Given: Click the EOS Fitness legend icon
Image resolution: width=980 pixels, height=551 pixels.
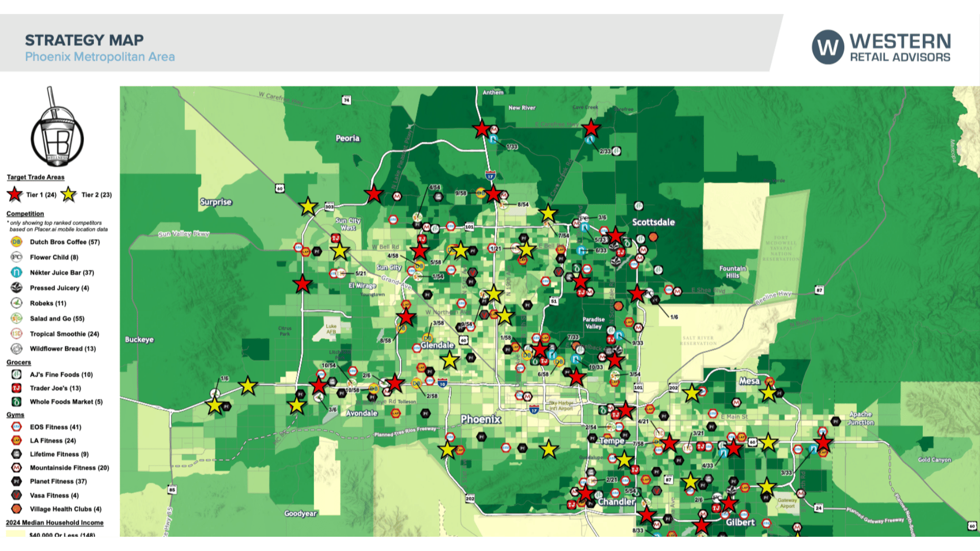Looking at the screenshot, I should tap(16, 427).
